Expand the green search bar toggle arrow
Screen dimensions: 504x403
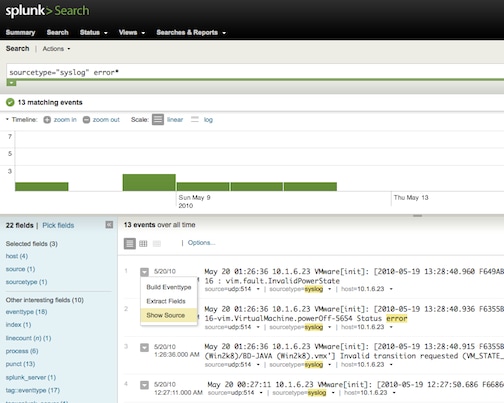click(11, 83)
